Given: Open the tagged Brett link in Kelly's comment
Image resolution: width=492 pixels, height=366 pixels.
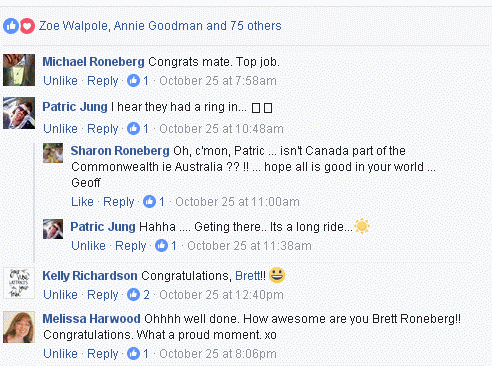Looking at the screenshot, I should click(247, 276).
